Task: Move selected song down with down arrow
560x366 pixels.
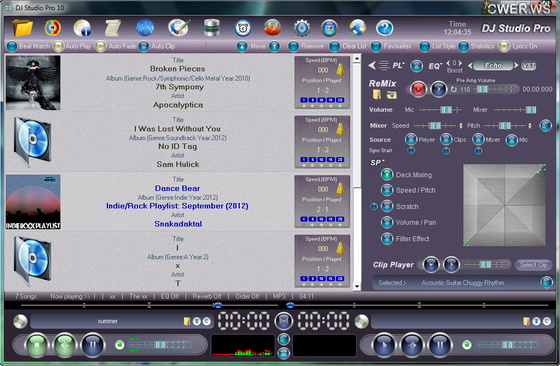Action: [x=242, y=46]
